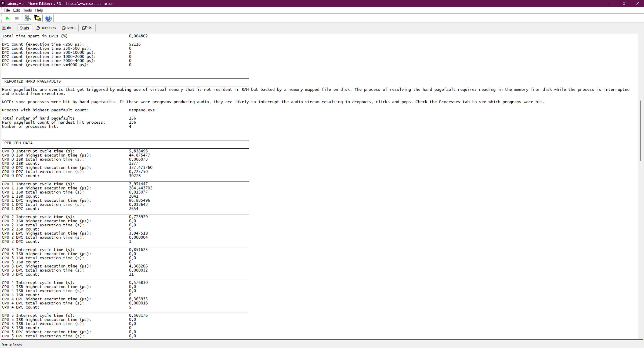Open help via blue question mark icon

tap(48, 18)
